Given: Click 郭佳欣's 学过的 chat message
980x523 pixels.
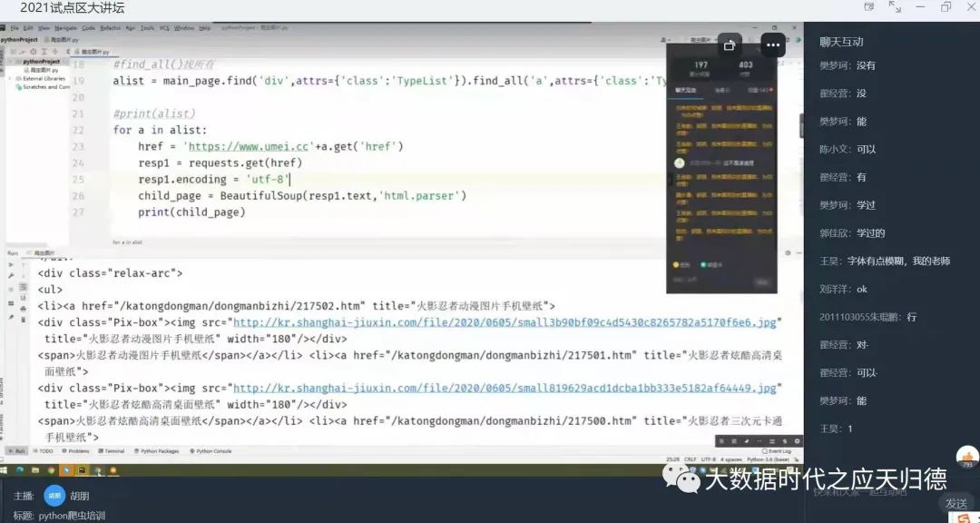Looking at the screenshot, I should pos(852,233).
